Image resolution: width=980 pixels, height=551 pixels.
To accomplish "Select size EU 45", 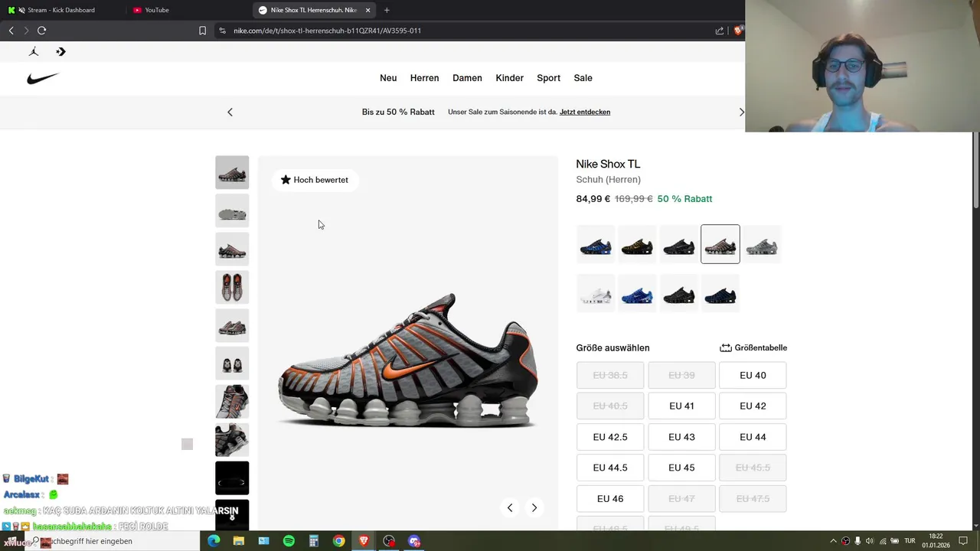I will pos(681,468).
